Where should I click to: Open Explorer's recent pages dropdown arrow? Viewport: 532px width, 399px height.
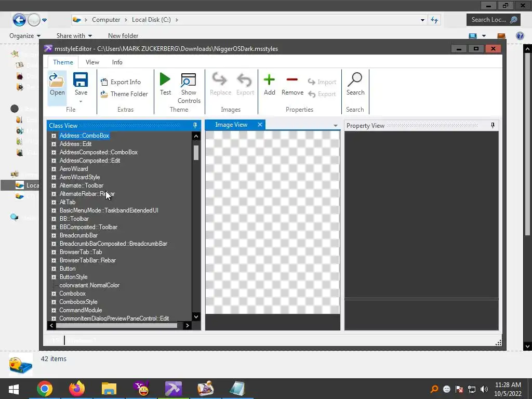[45, 20]
